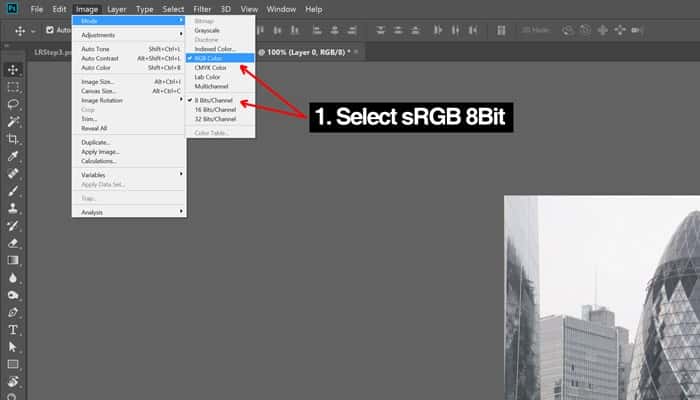This screenshot has width=700, height=400.
Task: Open the Window menu
Action: 281,9
